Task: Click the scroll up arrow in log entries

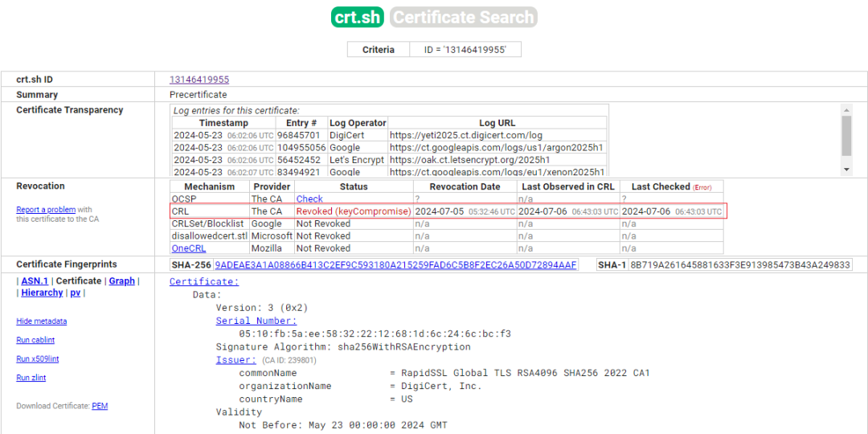Action: (x=846, y=109)
